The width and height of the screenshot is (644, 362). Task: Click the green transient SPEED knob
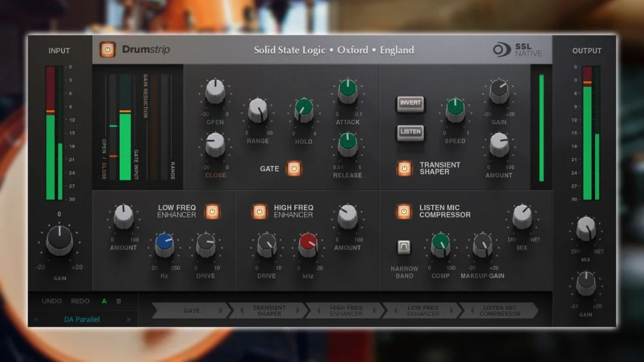click(455, 110)
